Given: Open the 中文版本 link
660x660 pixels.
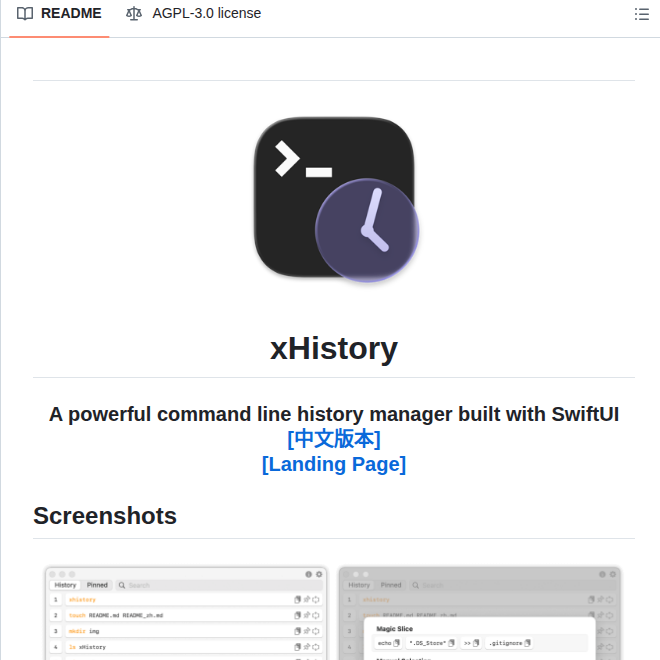Looking at the screenshot, I should (334, 439).
